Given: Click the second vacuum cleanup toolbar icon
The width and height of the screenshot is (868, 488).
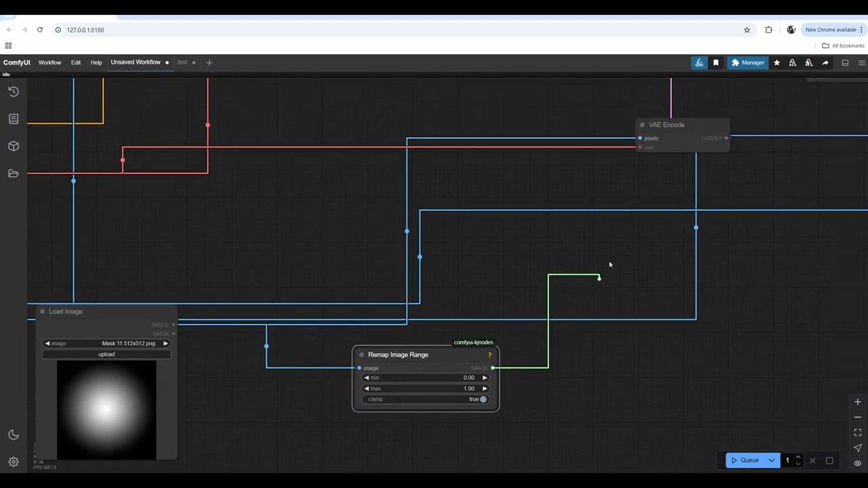Looking at the screenshot, I should (x=809, y=62).
